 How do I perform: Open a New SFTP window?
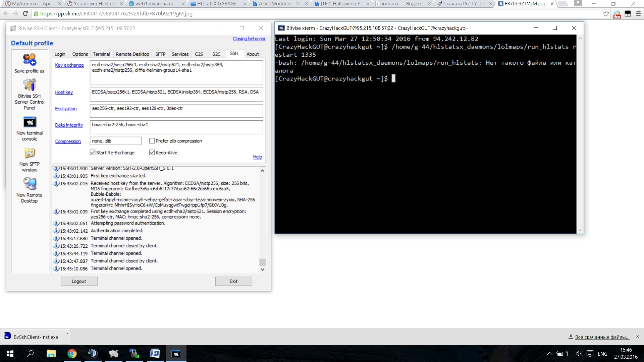tap(30, 154)
